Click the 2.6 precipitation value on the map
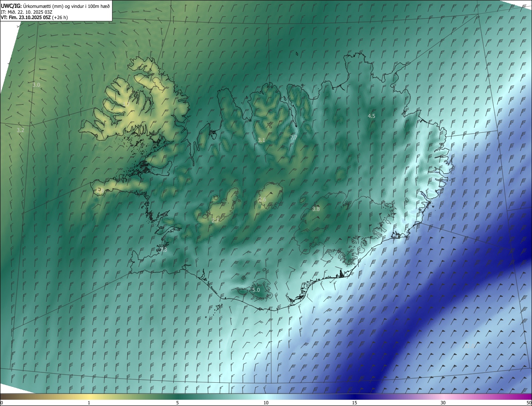The image size is (532, 406). (262, 200)
